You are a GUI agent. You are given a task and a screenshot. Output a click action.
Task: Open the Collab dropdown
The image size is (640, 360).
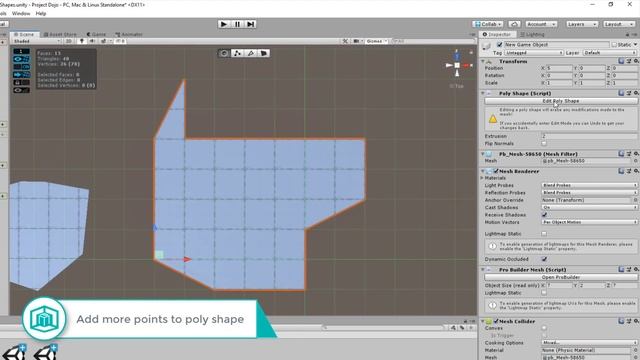click(x=488, y=24)
